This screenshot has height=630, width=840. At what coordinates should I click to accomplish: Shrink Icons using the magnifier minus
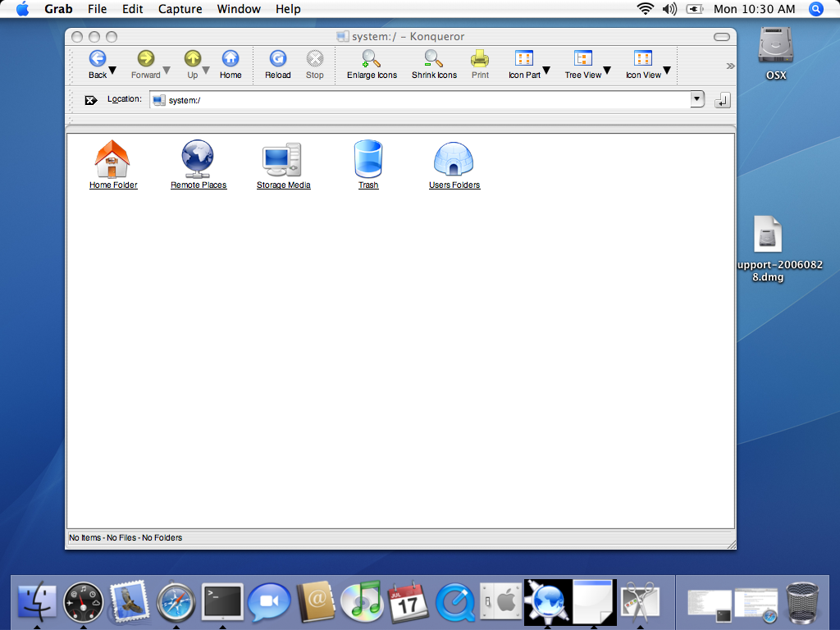coord(433,58)
